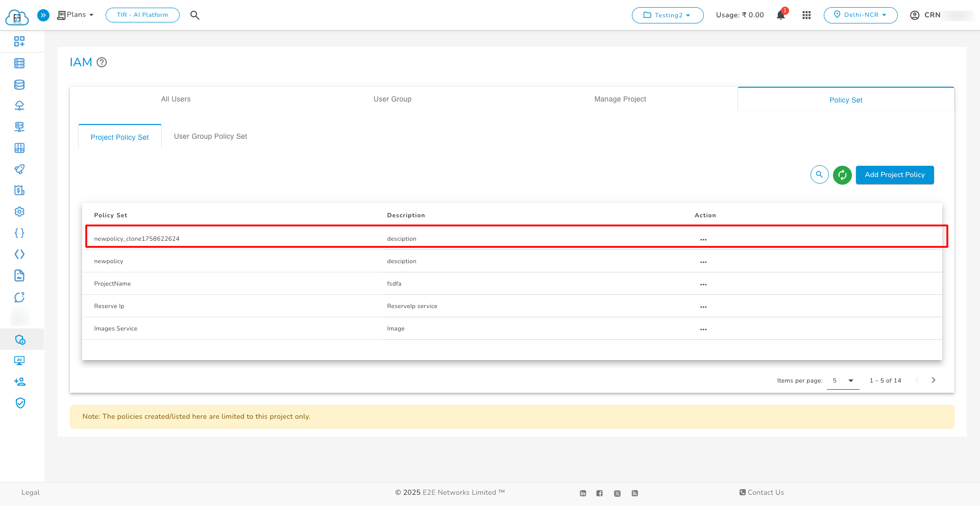This screenshot has width=980, height=506.
Task: Open action menu for ProjectName policy
Action: point(703,284)
